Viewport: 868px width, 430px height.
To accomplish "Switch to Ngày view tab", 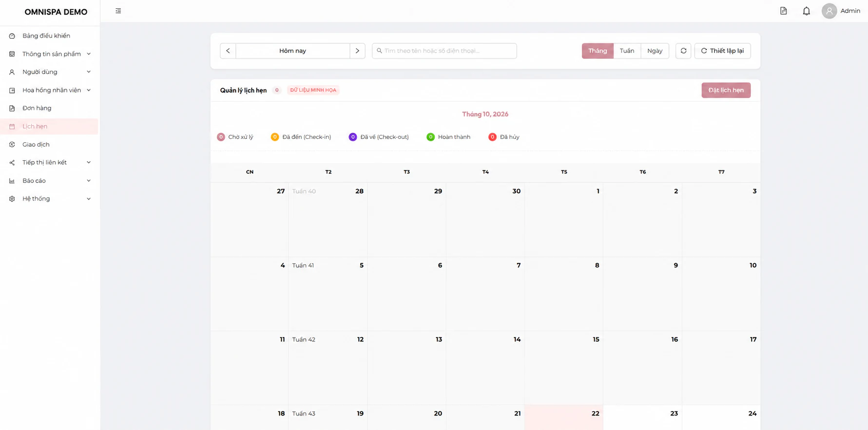I will 655,51.
